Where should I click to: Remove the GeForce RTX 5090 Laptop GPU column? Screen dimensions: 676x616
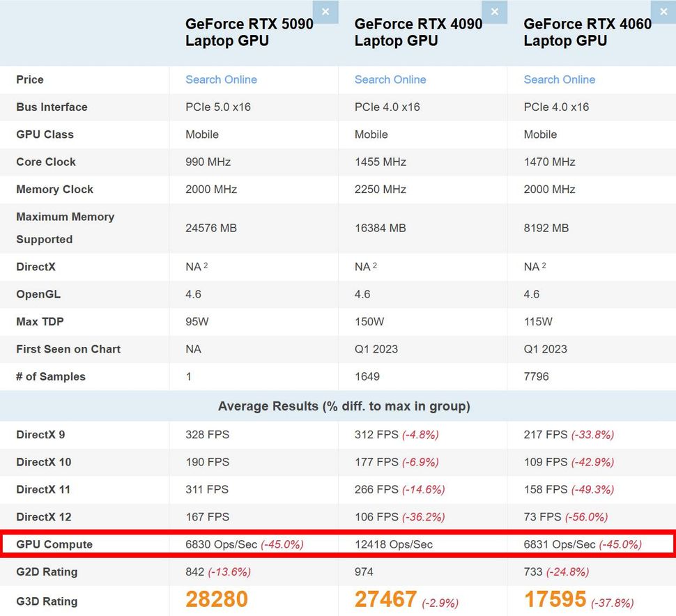[325, 12]
